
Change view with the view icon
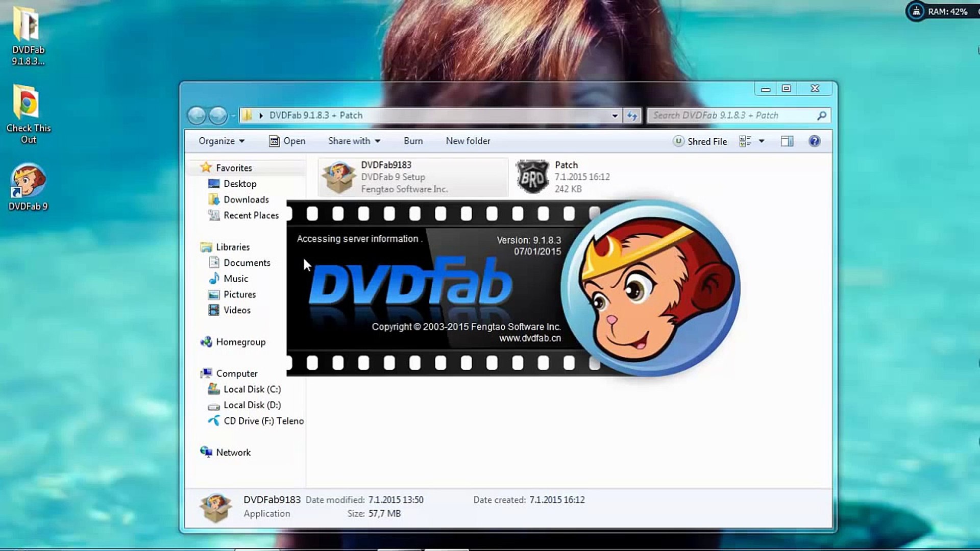click(745, 141)
